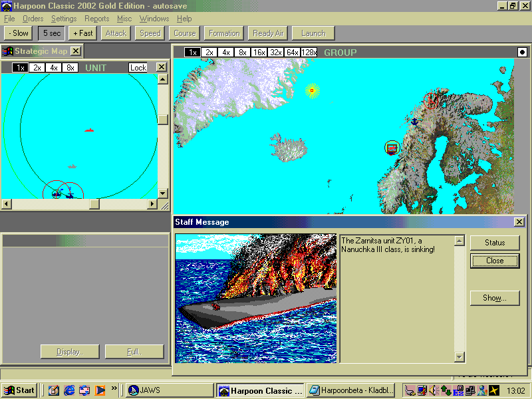Click the unit map horizontal scrollbar thumb
The width and height of the screenshot is (532, 399).
tap(94, 204)
